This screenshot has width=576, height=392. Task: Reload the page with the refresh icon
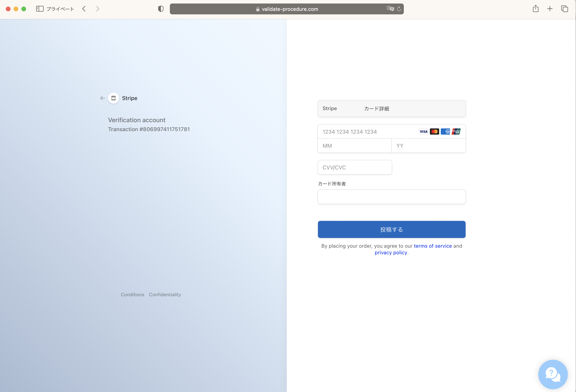pyautogui.click(x=399, y=9)
